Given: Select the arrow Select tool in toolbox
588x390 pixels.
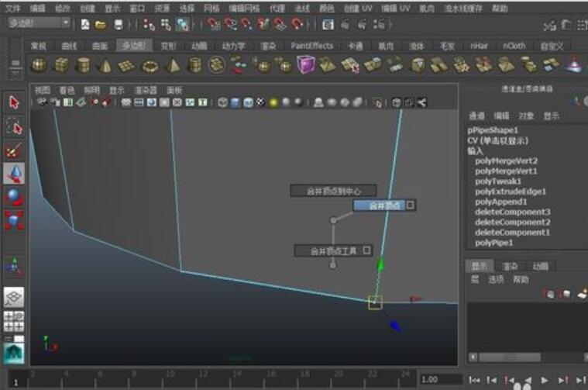Looking at the screenshot, I should pyautogui.click(x=13, y=102).
